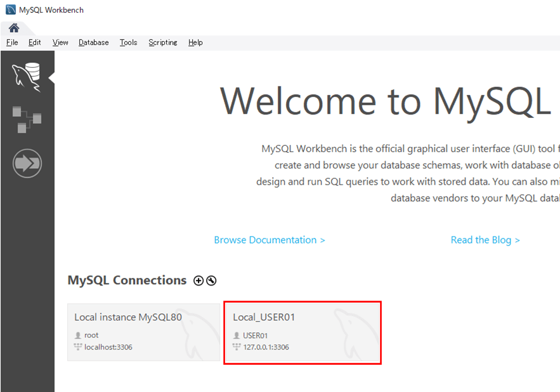Expand the View menu
This screenshot has width=560, height=392.
click(x=60, y=42)
